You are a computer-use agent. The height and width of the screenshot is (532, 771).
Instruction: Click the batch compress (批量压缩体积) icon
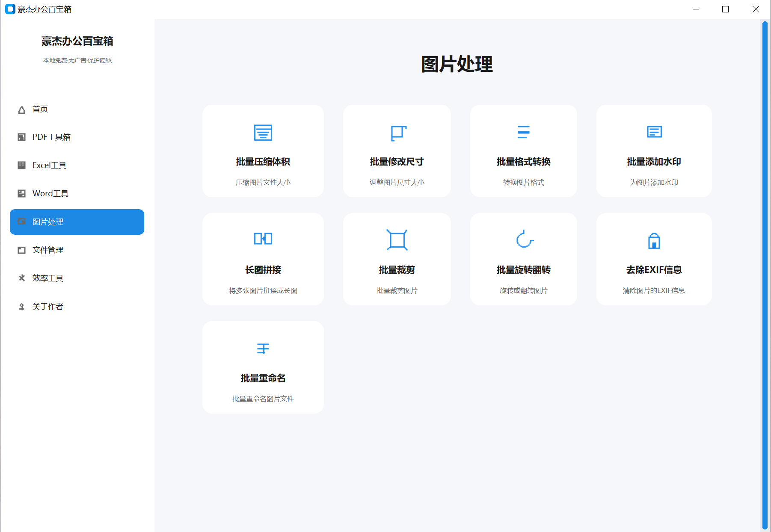coord(263,133)
